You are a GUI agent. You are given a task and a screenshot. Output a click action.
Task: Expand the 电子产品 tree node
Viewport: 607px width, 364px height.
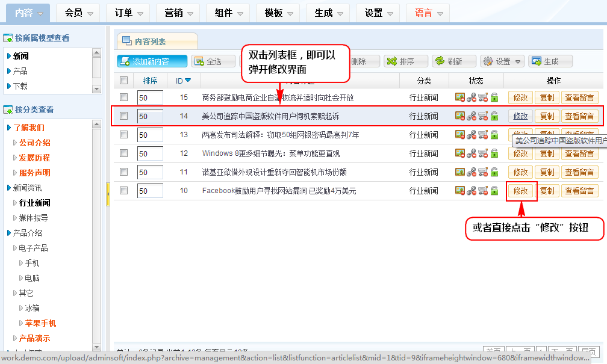(16, 248)
